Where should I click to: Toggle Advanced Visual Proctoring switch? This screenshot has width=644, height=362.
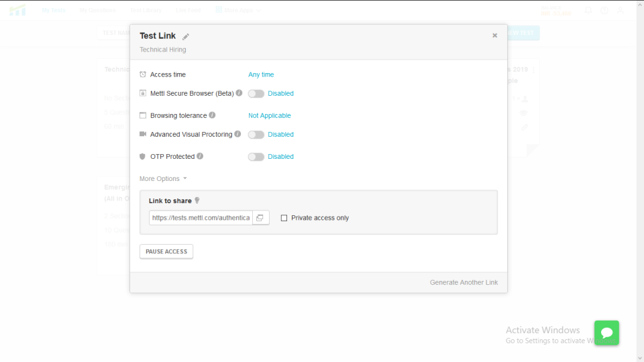click(256, 135)
